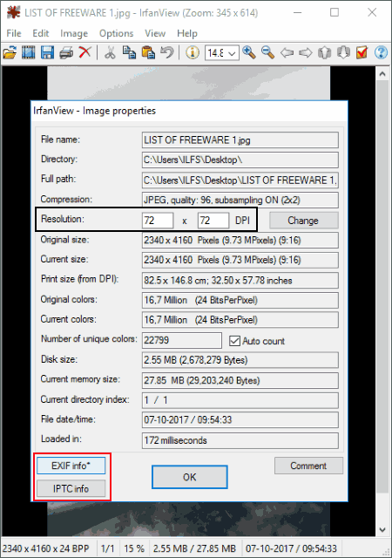The width and height of the screenshot is (392, 558).
Task: Open file using the folder toolbar icon
Action: click(10, 52)
